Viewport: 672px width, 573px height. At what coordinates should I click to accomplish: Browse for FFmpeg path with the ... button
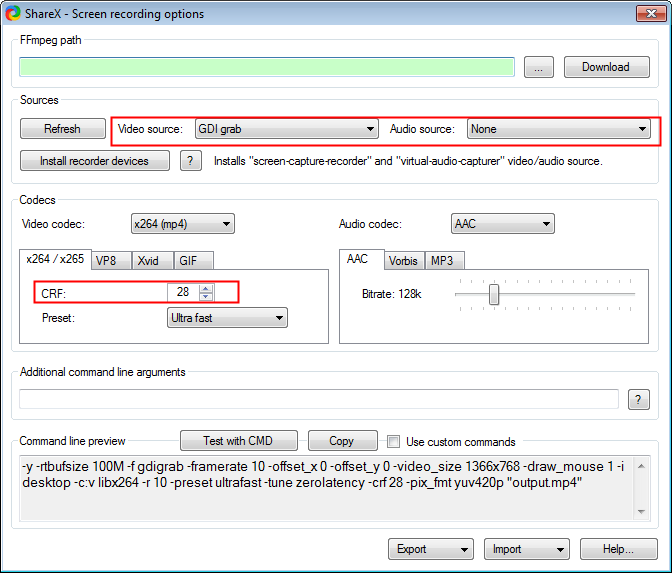[x=539, y=67]
